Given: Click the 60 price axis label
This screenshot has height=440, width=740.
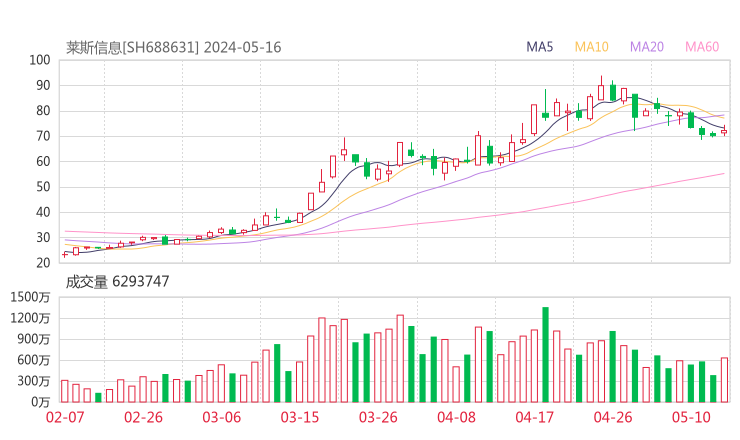Looking at the screenshot, I should 43,161.
